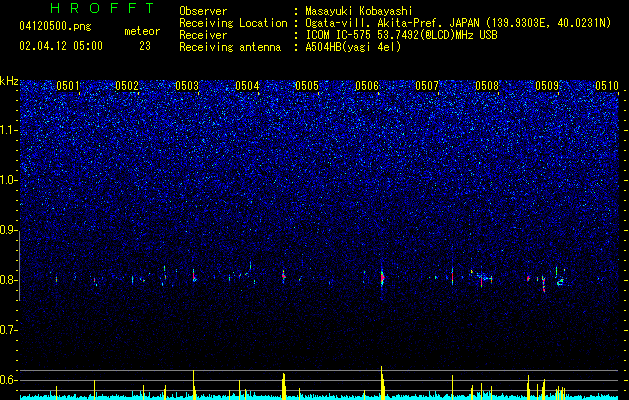
Task: Click the 0501 time marker
Action: point(67,85)
